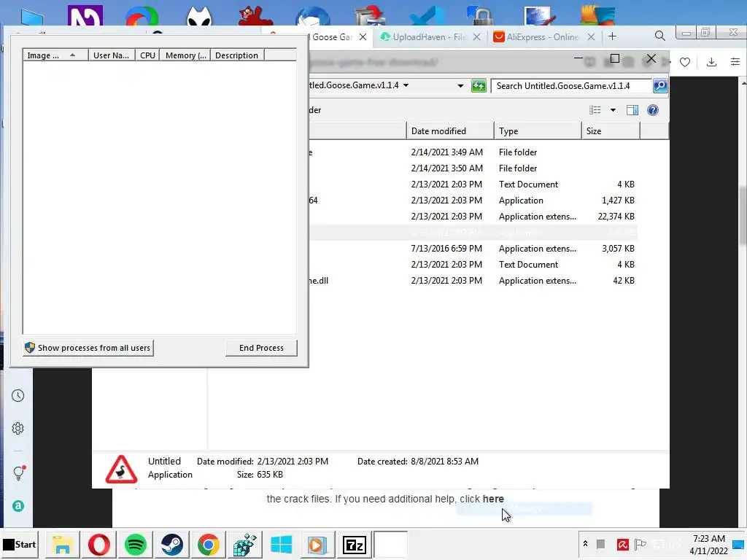Click the heart bookmark icon in Opera

685,62
